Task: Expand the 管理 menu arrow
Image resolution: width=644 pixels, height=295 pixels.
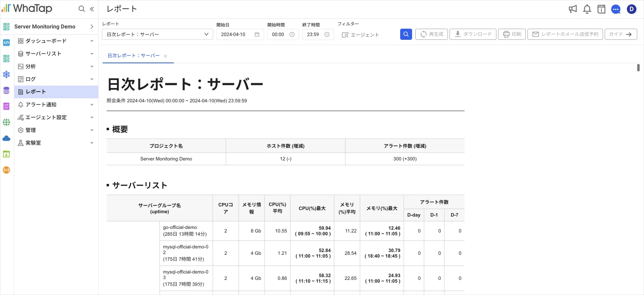Action: point(92,130)
